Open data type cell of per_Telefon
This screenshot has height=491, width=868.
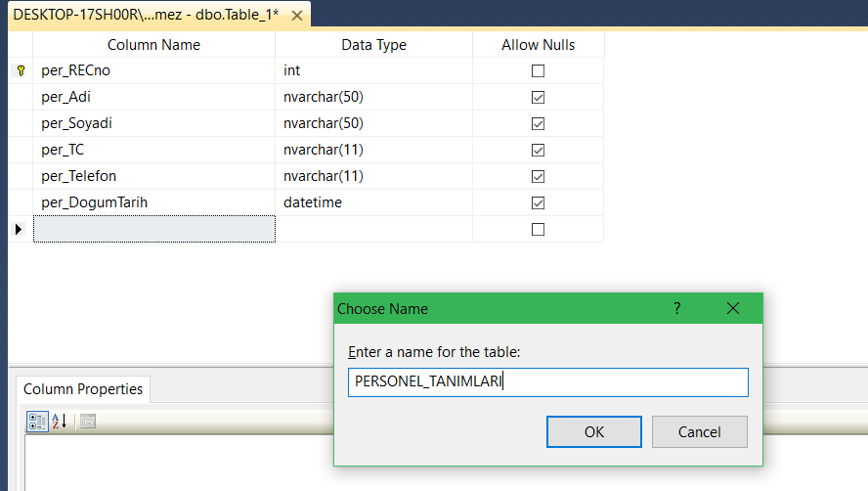(373, 177)
